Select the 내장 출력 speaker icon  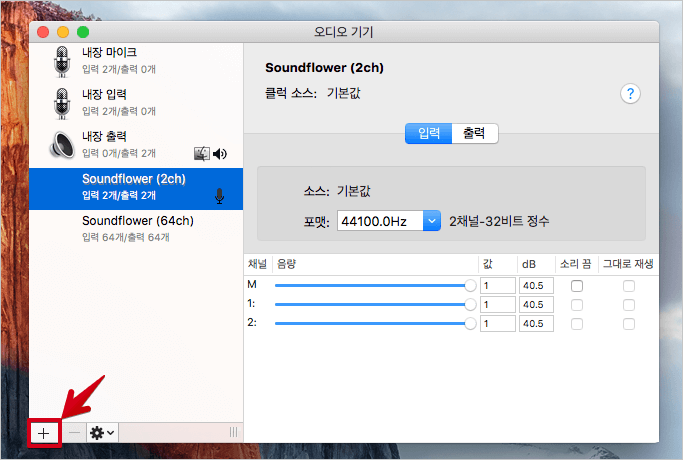[x=62, y=145]
